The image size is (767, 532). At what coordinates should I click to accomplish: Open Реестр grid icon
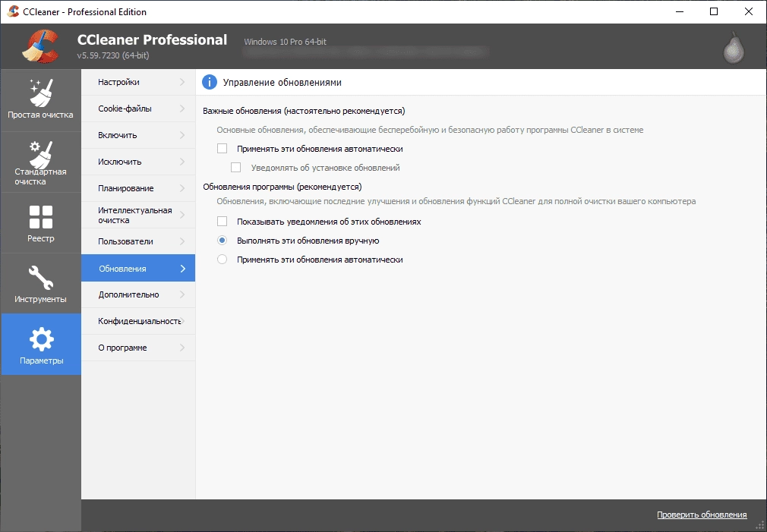pos(40,217)
